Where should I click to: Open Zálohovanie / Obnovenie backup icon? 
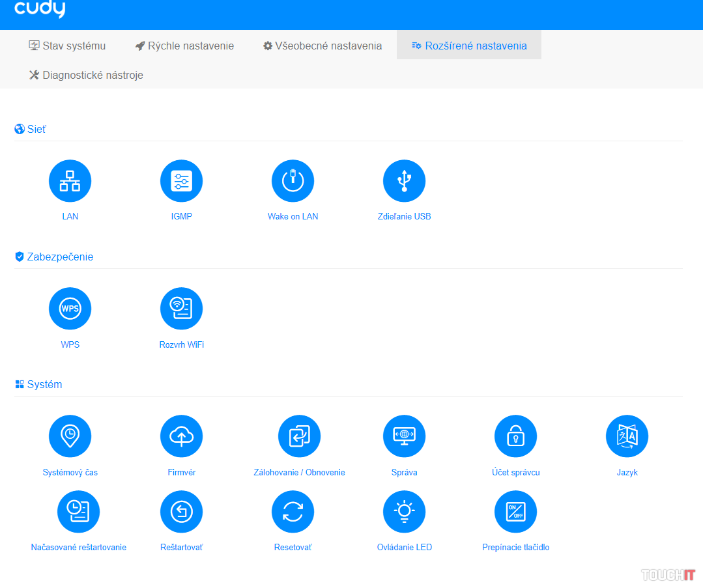[x=299, y=436]
